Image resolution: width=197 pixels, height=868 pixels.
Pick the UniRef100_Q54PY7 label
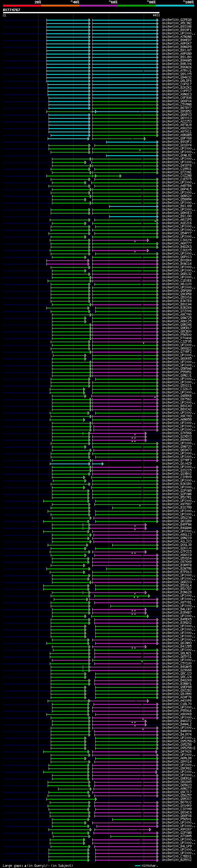(177, 233)
